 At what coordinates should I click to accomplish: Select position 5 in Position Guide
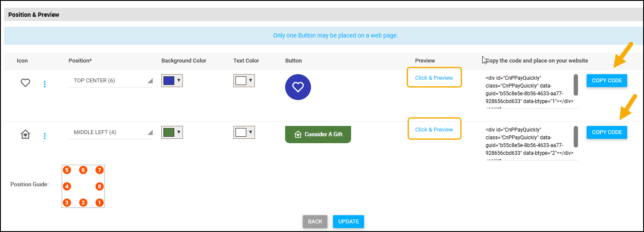[66, 170]
